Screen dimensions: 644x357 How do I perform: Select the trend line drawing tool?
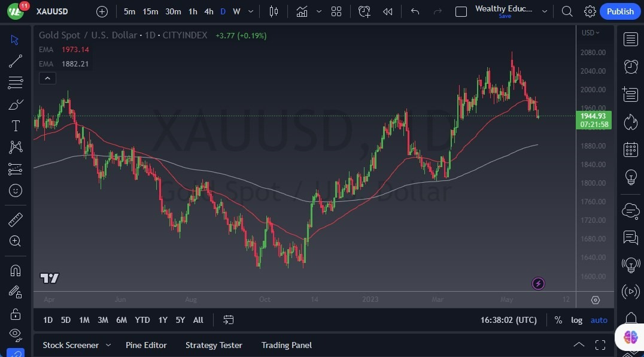click(x=15, y=61)
